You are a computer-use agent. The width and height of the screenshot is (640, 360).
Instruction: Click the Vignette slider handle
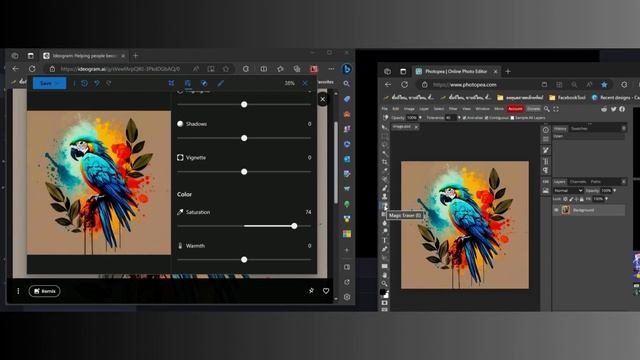pyautogui.click(x=244, y=172)
